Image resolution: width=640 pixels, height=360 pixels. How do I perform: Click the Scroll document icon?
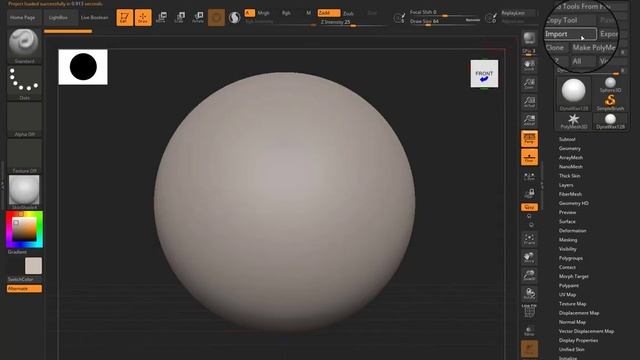529,66
